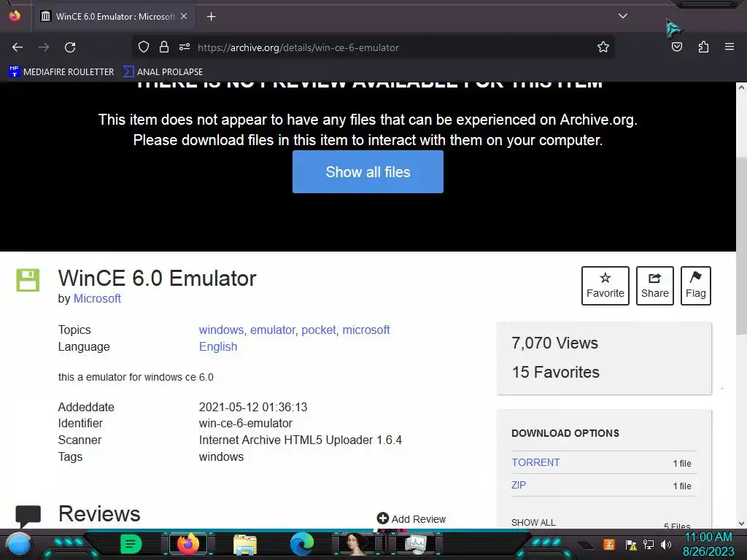Download the ZIP file option
747x560 pixels.
click(x=519, y=485)
